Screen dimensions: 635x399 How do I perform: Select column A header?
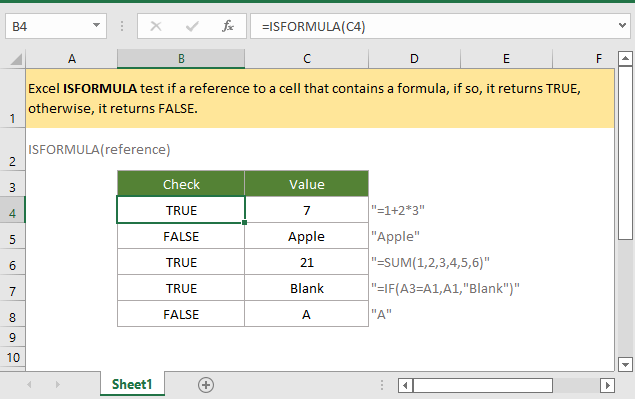point(72,59)
